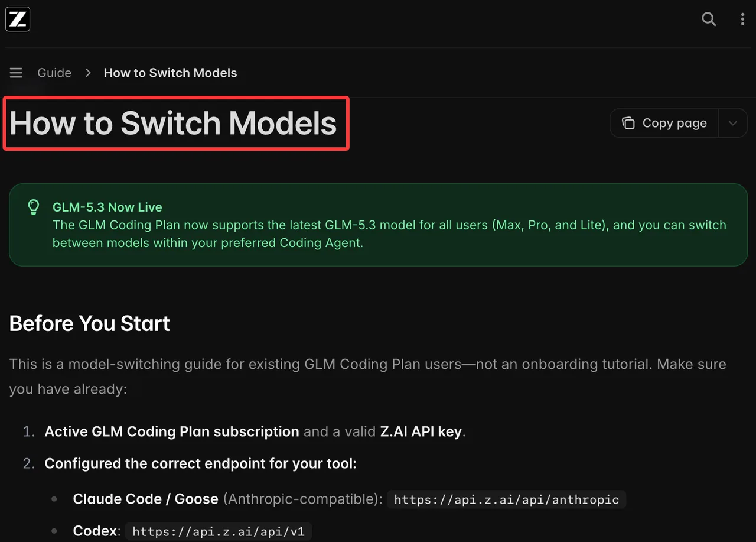This screenshot has width=756, height=542.
Task: Click the How to Switch Models page title
Action: (173, 124)
